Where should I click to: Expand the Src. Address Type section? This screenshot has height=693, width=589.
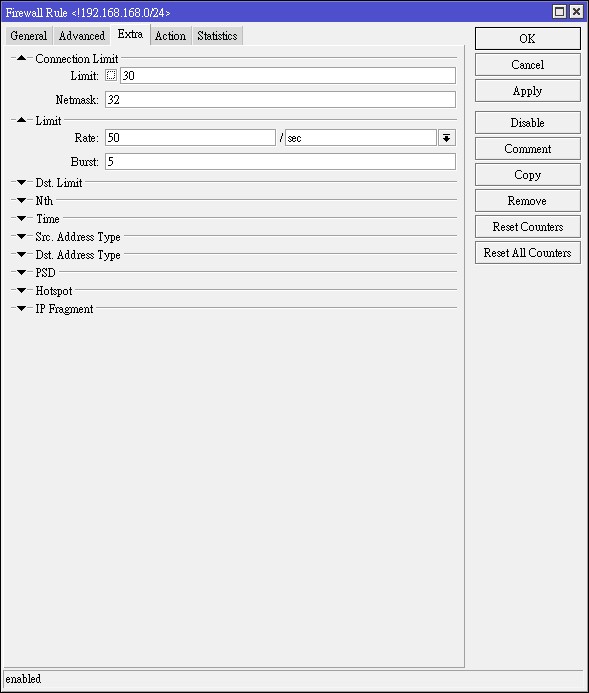click(21, 236)
